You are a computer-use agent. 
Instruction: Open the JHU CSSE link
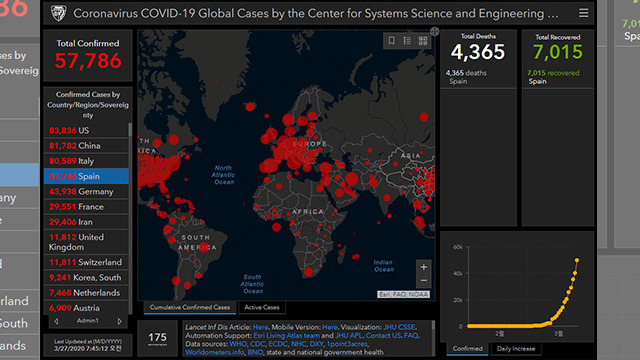399,327
